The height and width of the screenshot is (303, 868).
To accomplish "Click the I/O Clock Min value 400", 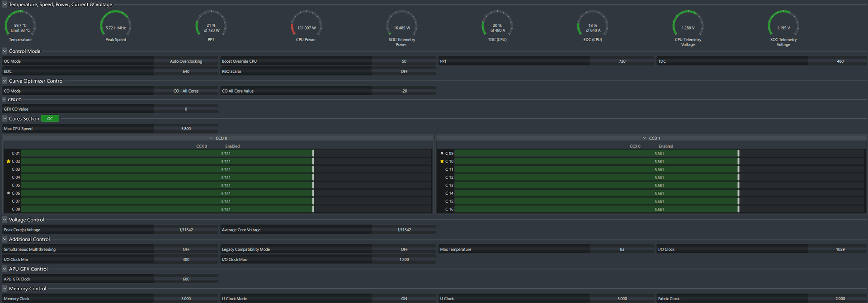I will tap(186, 260).
